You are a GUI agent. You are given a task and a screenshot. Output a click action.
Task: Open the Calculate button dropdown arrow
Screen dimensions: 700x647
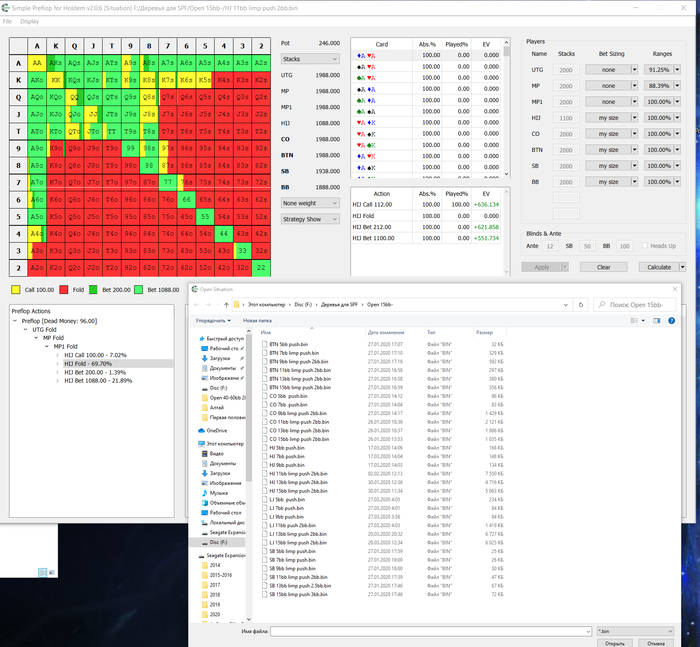point(683,267)
